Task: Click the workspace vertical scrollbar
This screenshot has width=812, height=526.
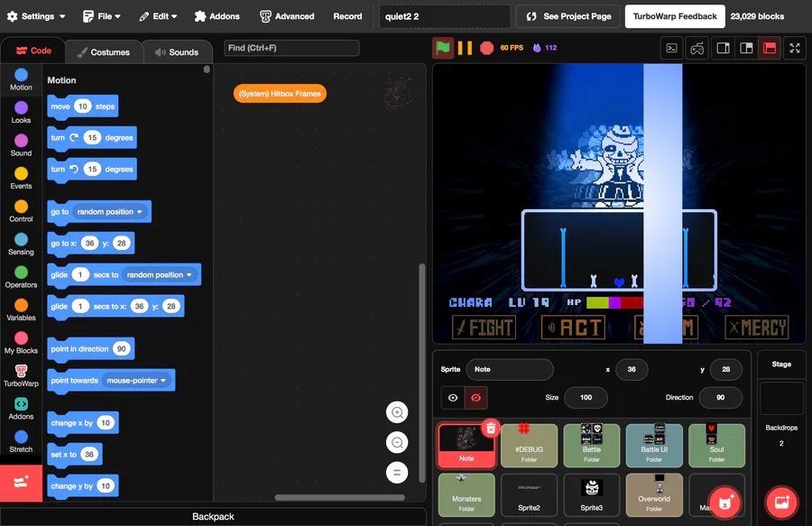Action: tap(422, 373)
